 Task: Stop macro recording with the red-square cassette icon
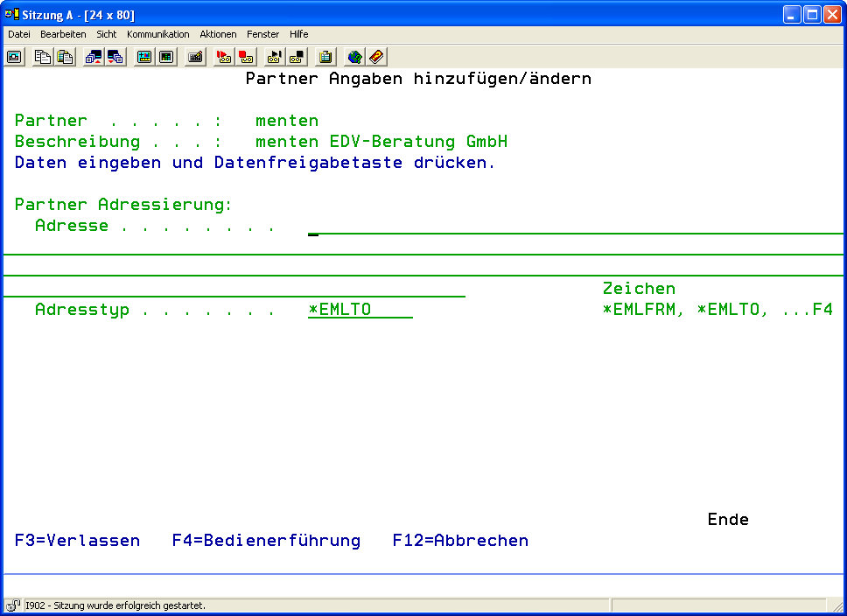coord(247,57)
